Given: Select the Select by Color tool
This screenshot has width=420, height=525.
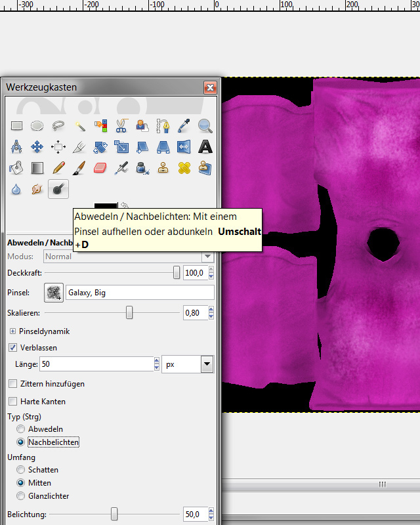Looking at the screenshot, I should click(100, 126).
